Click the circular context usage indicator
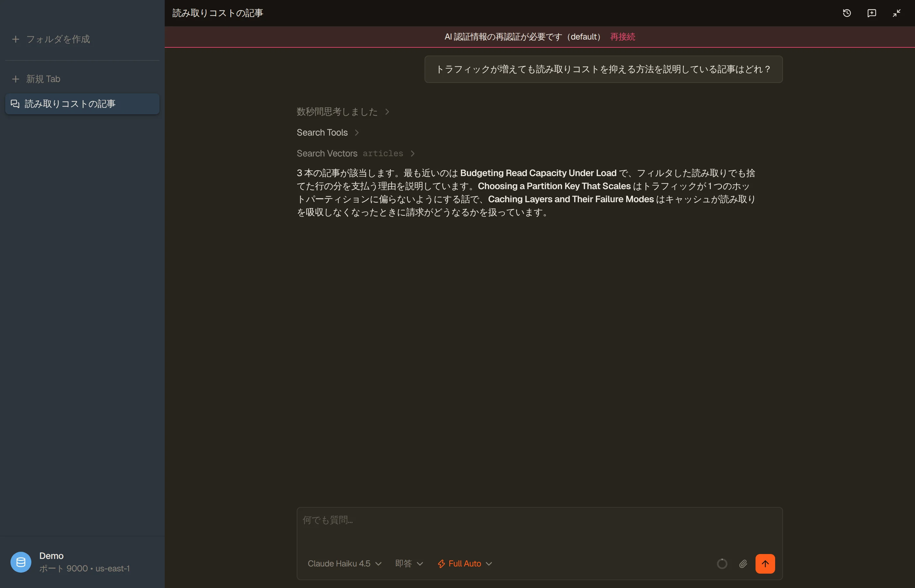915x588 pixels. [722, 563]
